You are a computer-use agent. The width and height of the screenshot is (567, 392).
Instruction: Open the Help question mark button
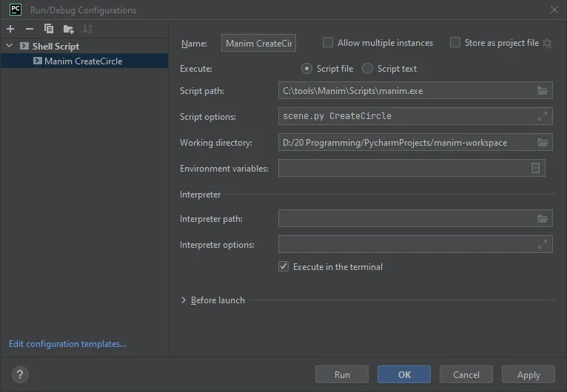tap(20, 374)
